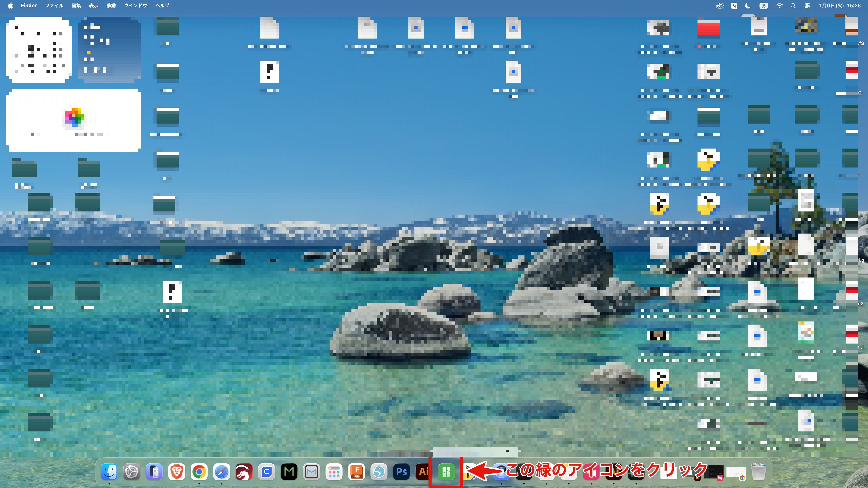
Task: Open Photoshop from the Dock
Action: pos(401,472)
